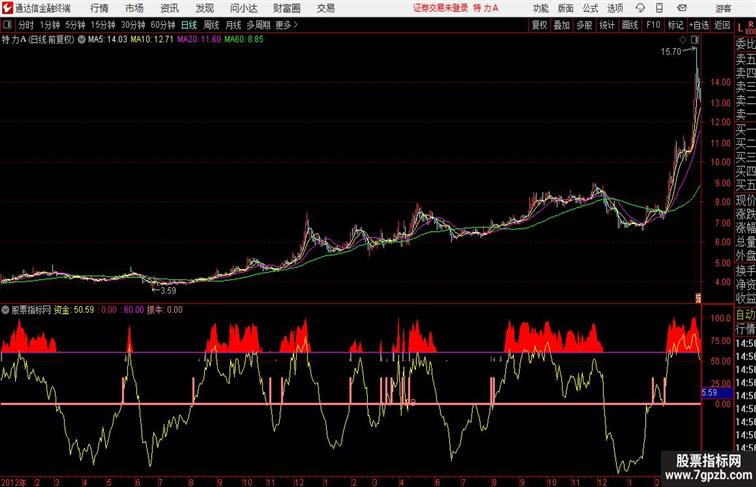Click the 15.70 high price label

[671, 52]
